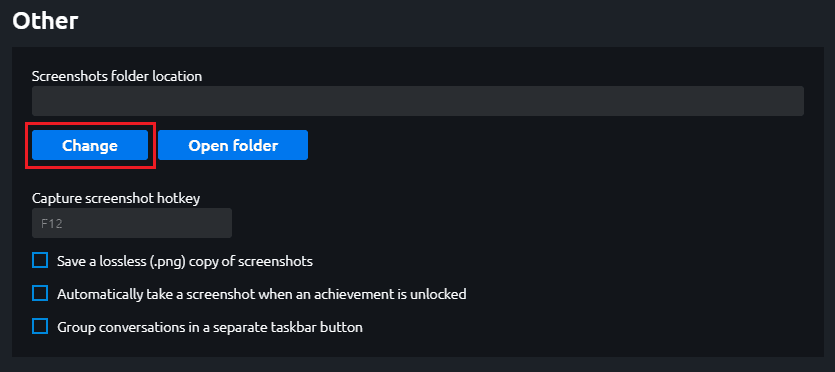Click the 'Automatically take a screenshot when an achievement is unlocked' text
The height and width of the screenshot is (372, 835).
coord(261,294)
